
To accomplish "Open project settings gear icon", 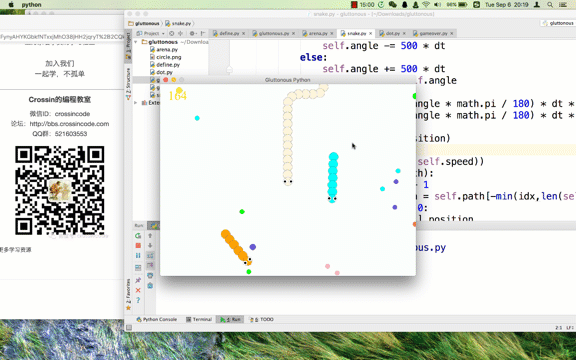I will pos(192,33).
